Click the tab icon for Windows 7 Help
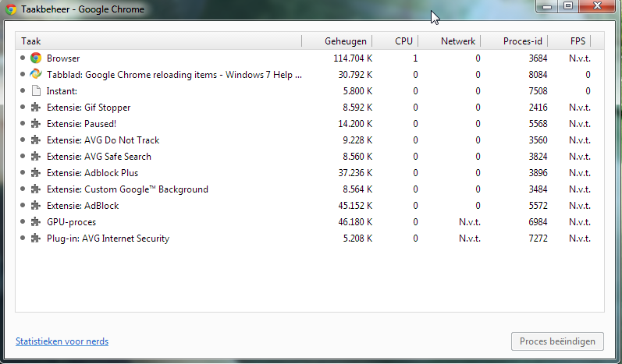622x364 pixels. pos(36,75)
